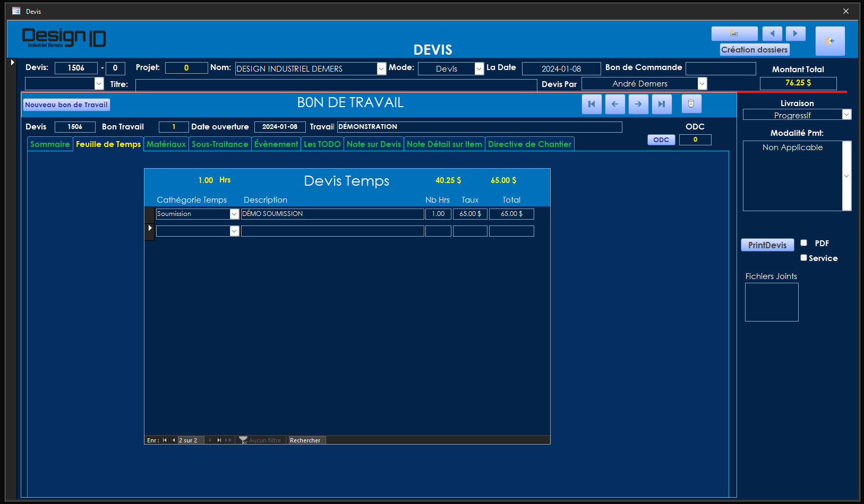Go to next devis with right triangle button
The width and height of the screenshot is (864, 504).
(x=795, y=33)
